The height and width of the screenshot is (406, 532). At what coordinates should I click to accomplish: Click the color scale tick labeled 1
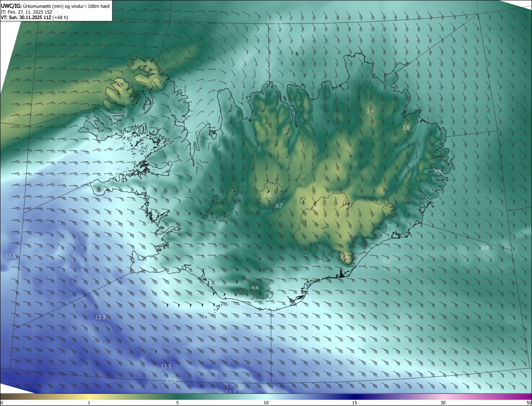click(x=89, y=403)
